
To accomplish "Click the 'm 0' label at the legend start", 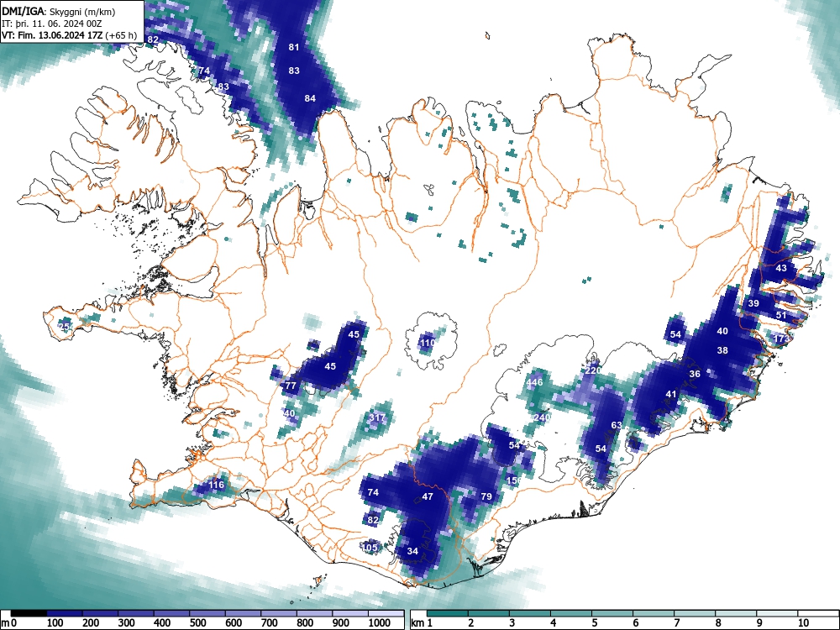I will coord(9,622).
